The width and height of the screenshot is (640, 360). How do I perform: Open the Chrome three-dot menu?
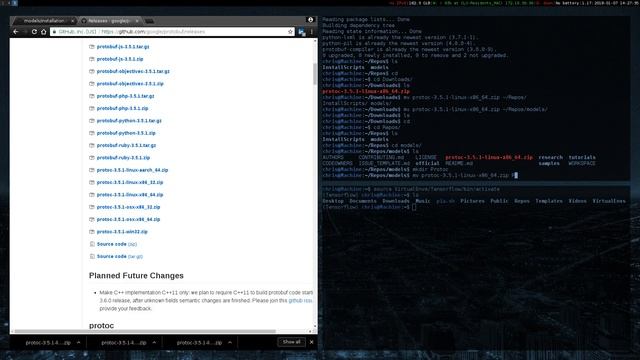pyautogui.click(x=312, y=32)
